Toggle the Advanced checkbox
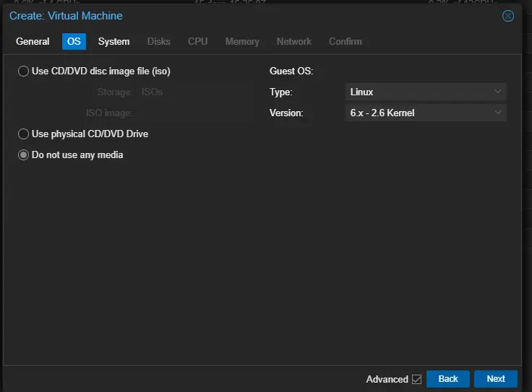This screenshot has width=532, height=392. [x=416, y=379]
